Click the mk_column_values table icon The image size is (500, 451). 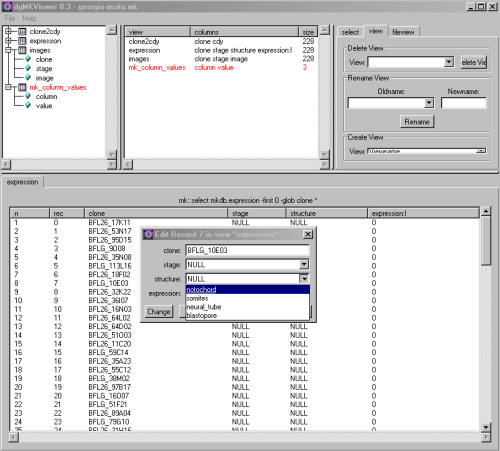point(22,87)
